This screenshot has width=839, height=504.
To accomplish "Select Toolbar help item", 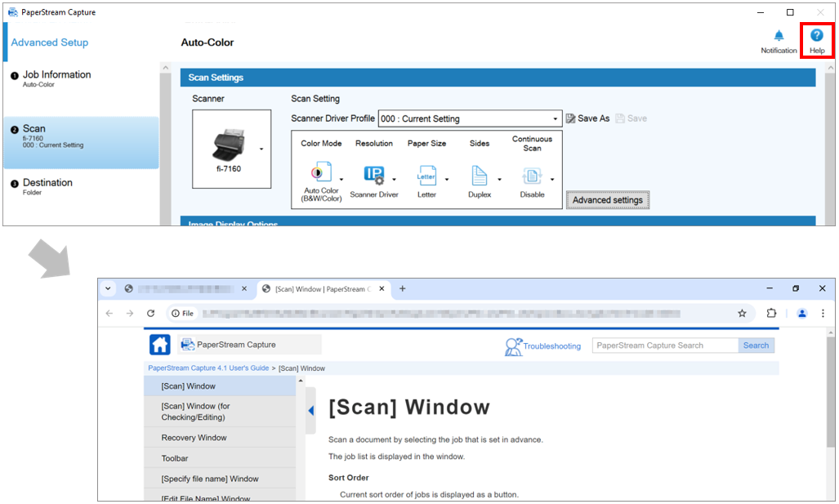I will pyautogui.click(x=220, y=458).
